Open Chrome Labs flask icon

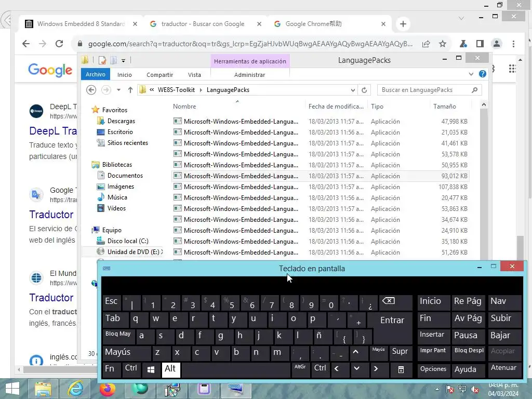pos(463,44)
